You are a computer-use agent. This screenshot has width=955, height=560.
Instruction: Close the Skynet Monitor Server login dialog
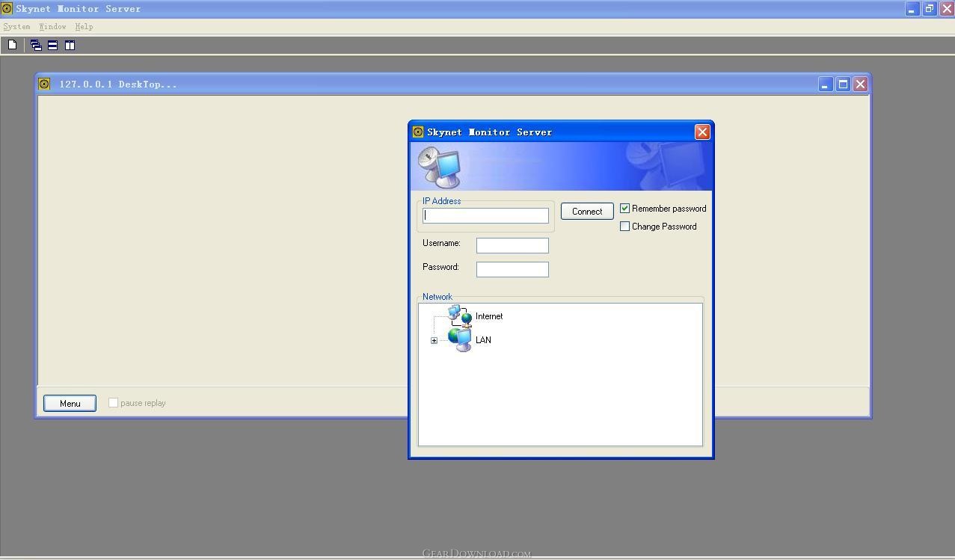coord(702,132)
